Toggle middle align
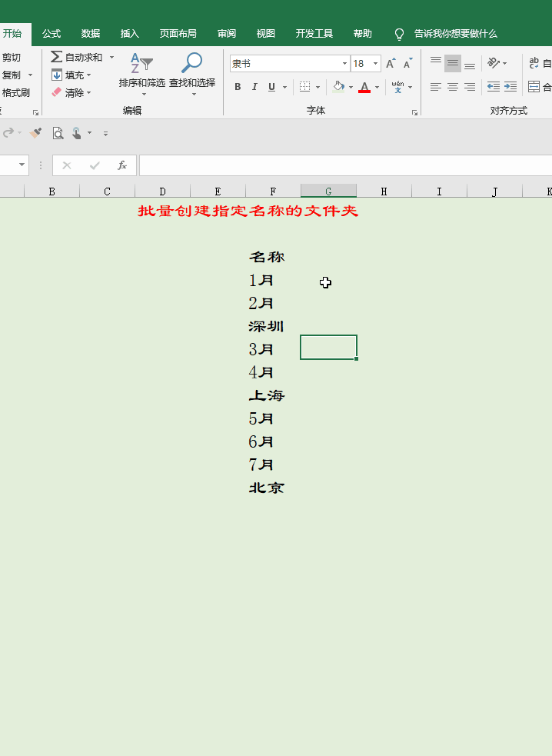This screenshot has width=552, height=756. point(453,63)
